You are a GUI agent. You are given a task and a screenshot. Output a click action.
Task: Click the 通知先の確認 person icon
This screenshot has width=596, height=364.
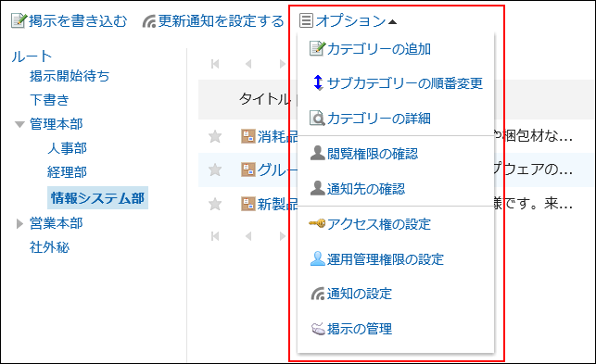317,188
